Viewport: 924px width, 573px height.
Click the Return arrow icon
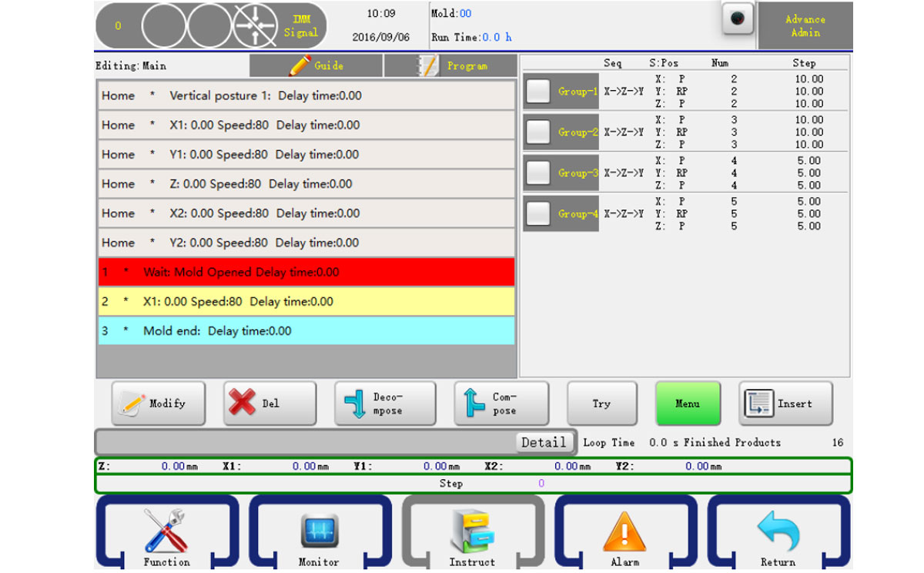pos(778,531)
